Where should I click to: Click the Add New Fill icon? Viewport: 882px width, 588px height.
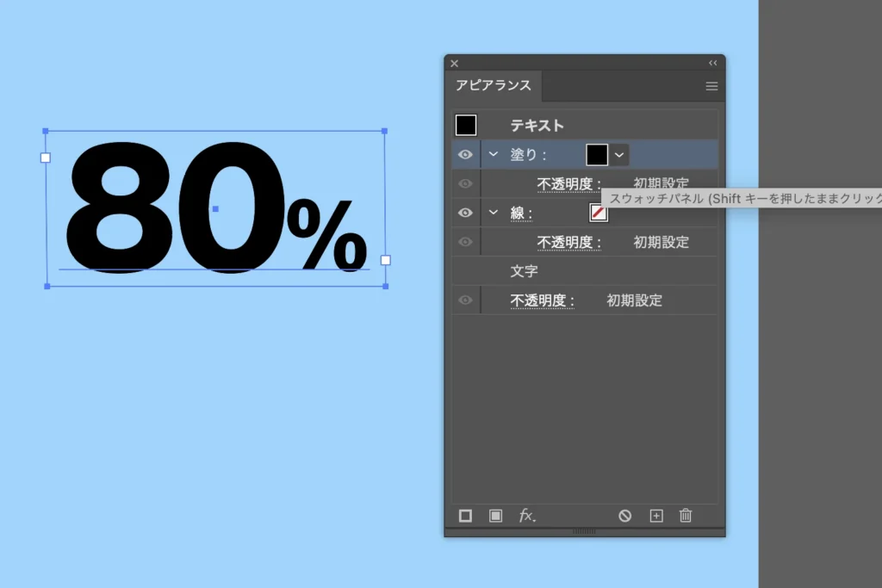495,516
